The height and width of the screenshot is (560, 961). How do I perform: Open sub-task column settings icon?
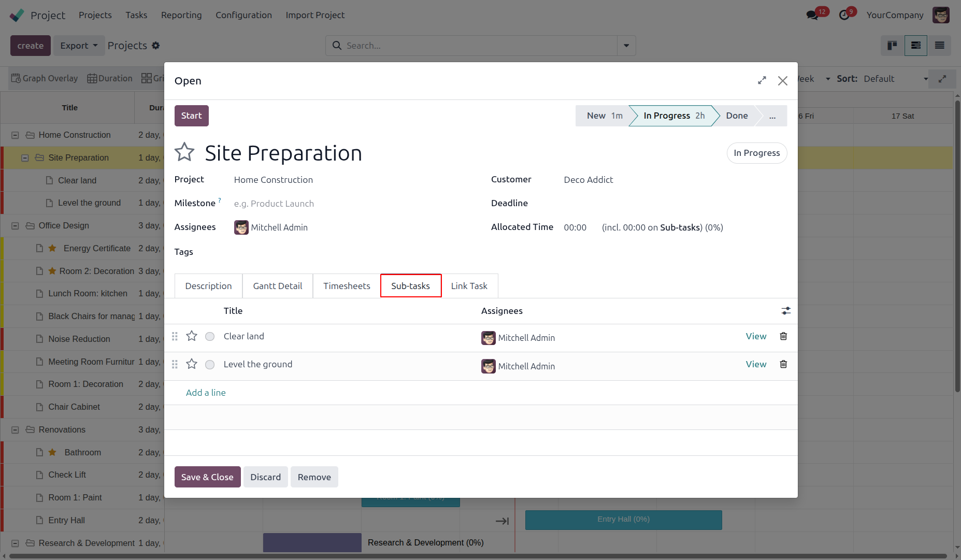(x=786, y=311)
